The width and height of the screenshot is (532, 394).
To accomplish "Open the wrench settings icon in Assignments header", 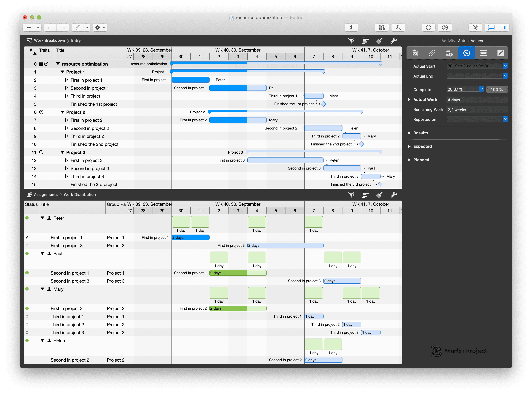I will 394,195.
